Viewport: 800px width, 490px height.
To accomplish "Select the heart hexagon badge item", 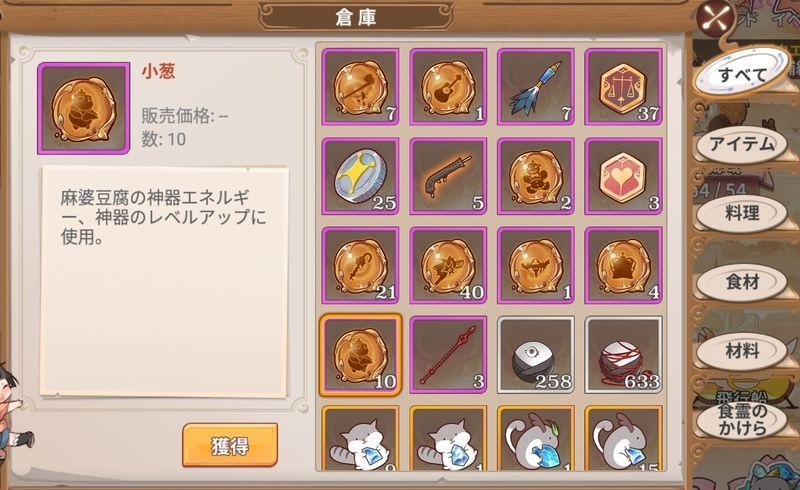I will [x=623, y=176].
